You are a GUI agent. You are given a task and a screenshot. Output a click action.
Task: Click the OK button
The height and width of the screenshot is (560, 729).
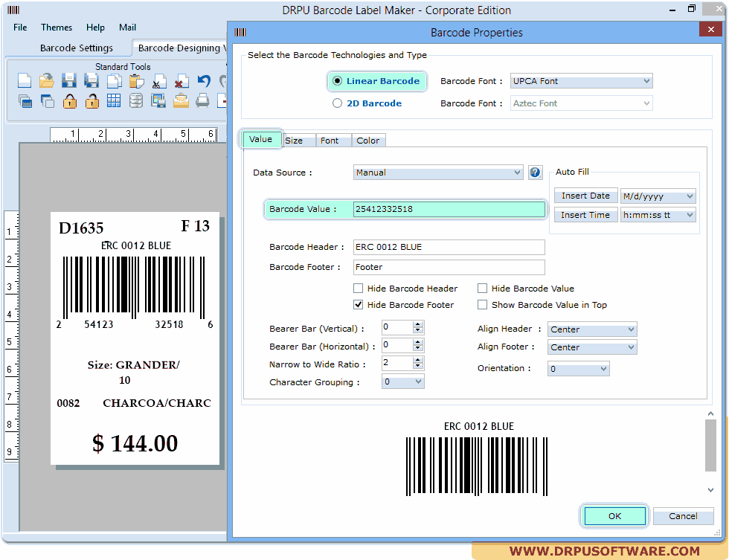pos(614,516)
